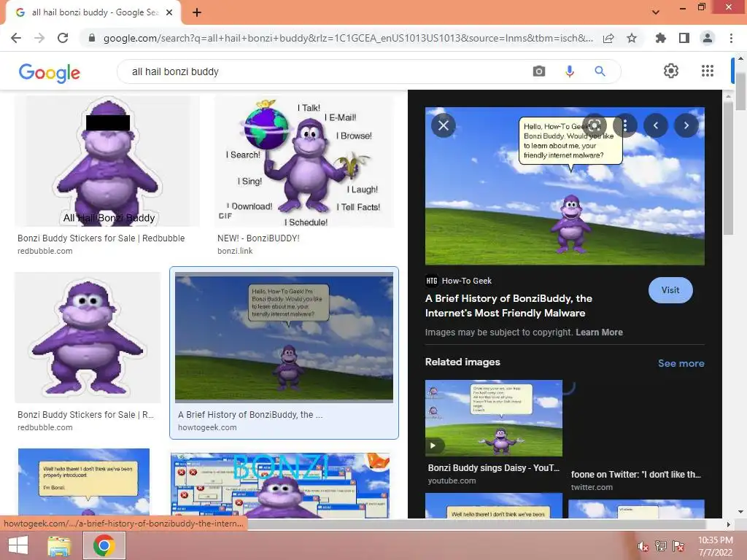
Task: Select the all hail bonzi buddy tab
Action: coord(93,12)
